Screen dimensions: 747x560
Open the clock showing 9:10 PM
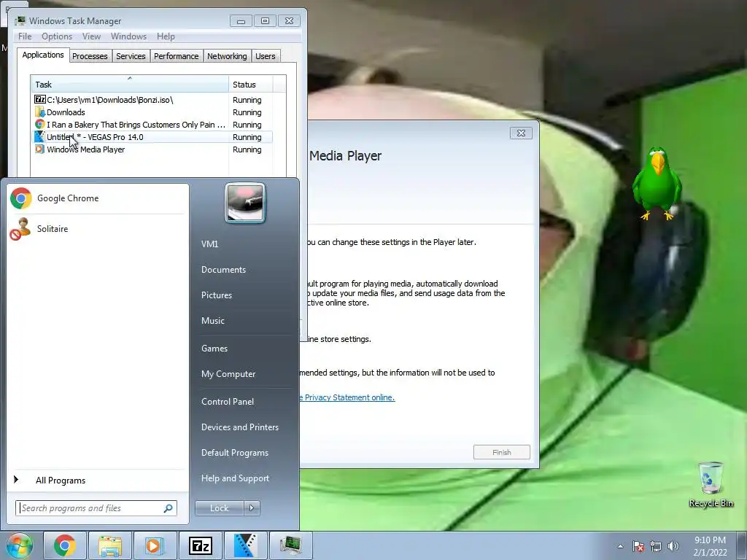pyautogui.click(x=710, y=546)
